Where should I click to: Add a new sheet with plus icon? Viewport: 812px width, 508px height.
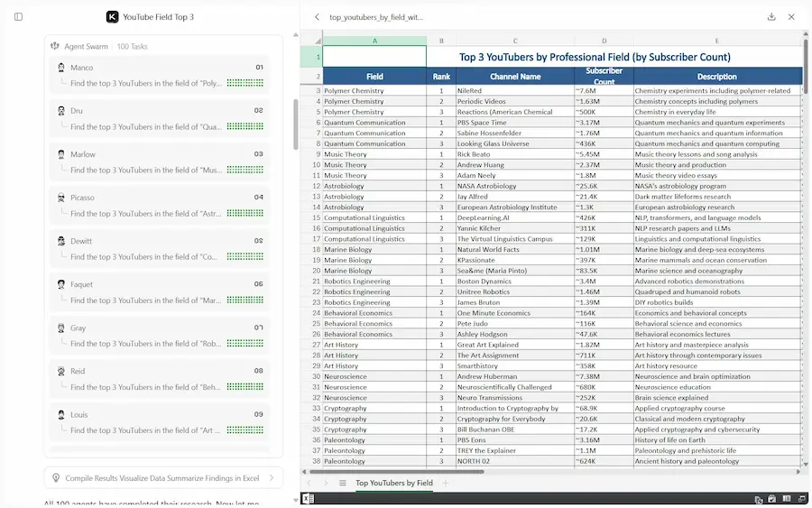tap(445, 483)
